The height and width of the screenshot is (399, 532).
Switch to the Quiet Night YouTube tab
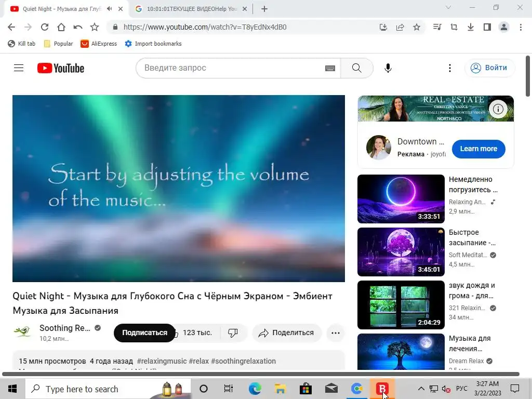pyautogui.click(x=61, y=9)
